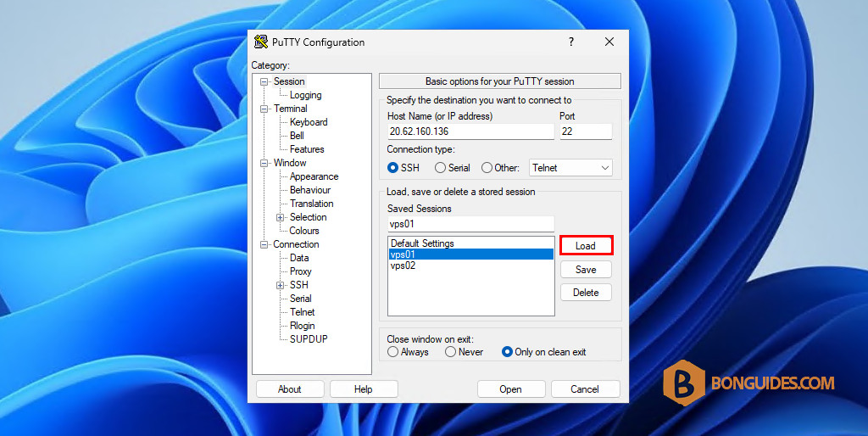Click the Save session button
The image size is (868, 436).
pos(586,270)
